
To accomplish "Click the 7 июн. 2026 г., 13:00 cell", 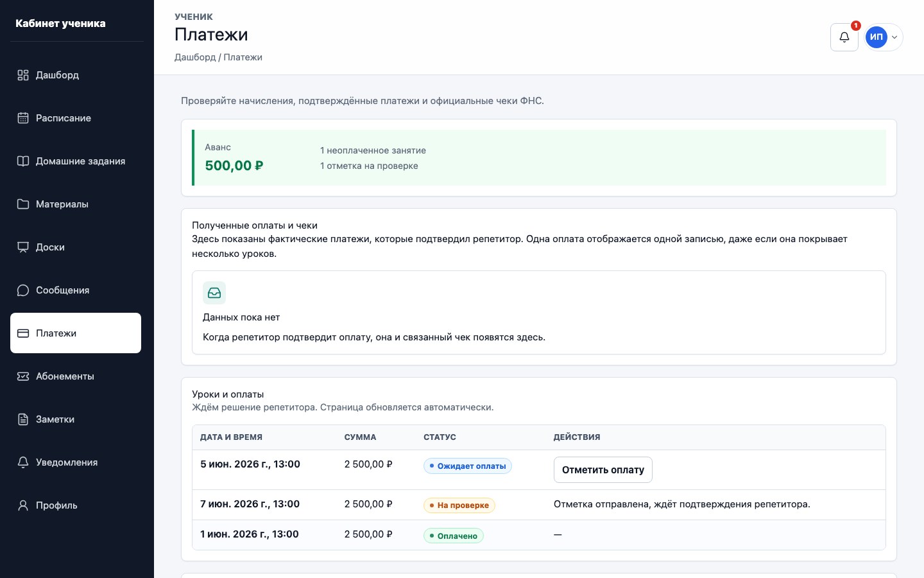I will click(250, 504).
